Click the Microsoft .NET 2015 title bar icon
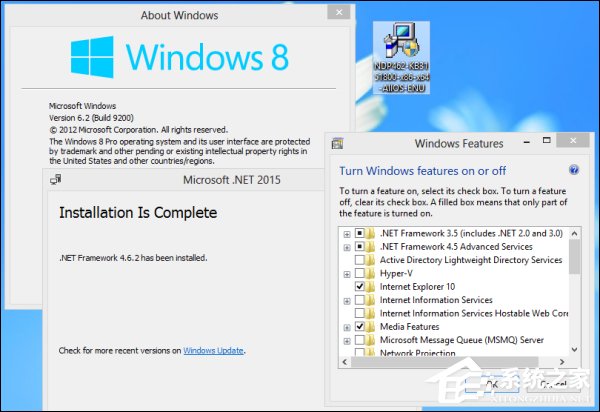 pos(55,180)
